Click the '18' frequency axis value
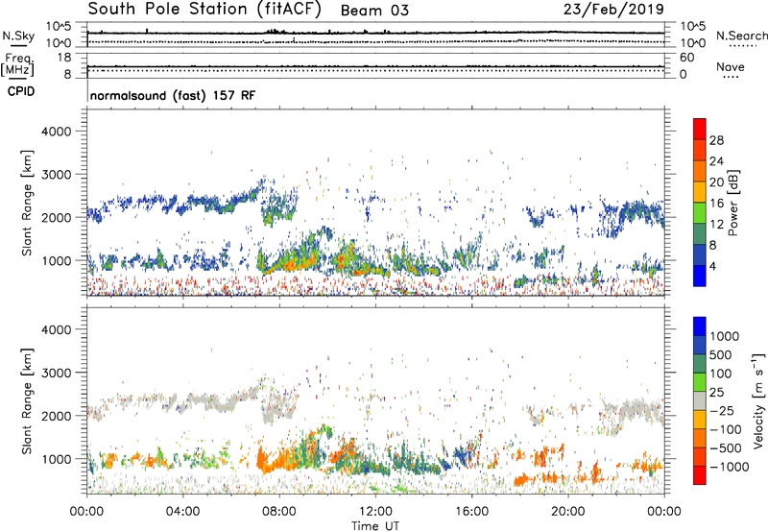 tap(64, 58)
